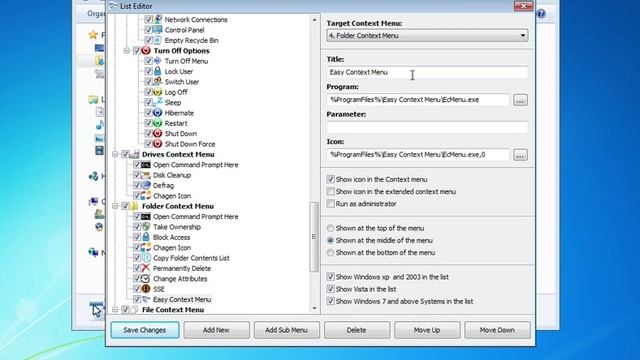Select the File Context Menu label
This screenshot has width=640, height=360.
pyautogui.click(x=173, y=310)
